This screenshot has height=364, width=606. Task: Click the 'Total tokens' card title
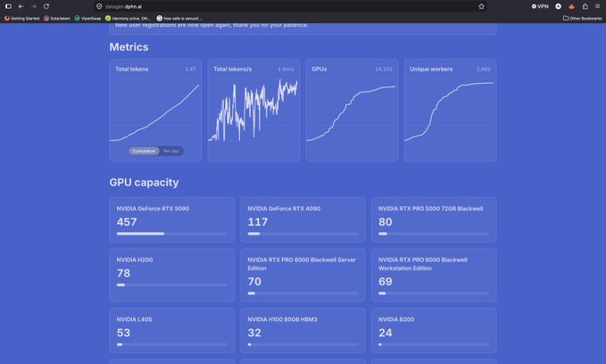(132, 70)
